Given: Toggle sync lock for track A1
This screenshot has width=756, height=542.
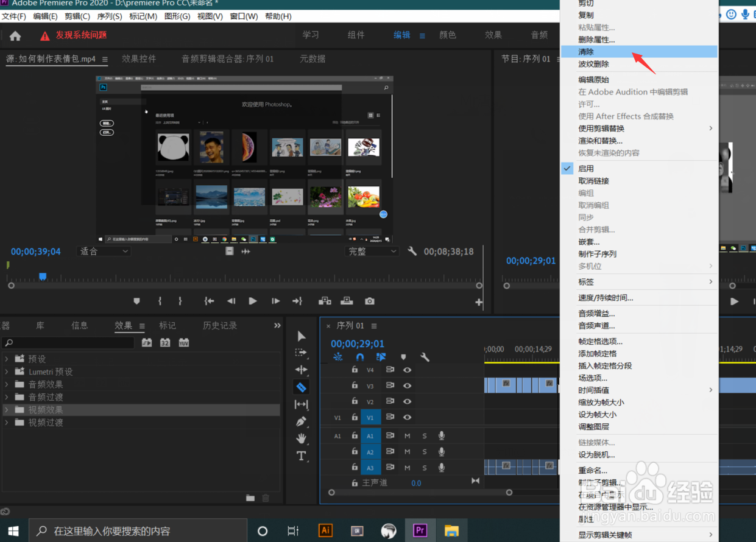Looking at the screenshot, I should tap(390, 435).
